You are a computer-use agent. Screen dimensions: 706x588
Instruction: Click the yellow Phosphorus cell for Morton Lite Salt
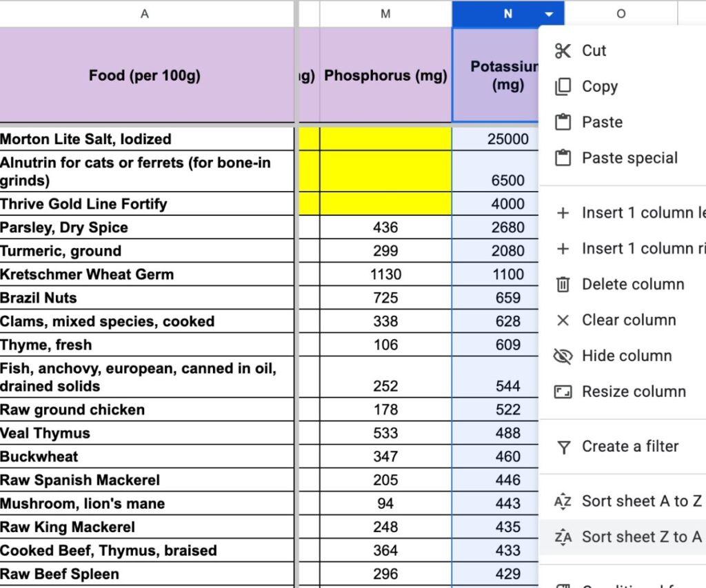click(385, 139)
